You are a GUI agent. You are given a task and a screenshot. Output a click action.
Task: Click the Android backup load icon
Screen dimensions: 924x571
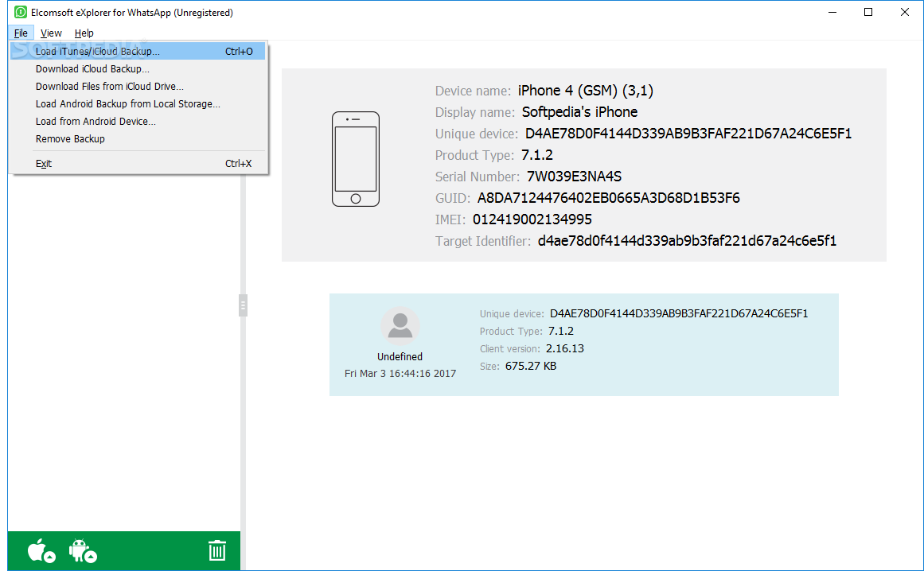83,551
